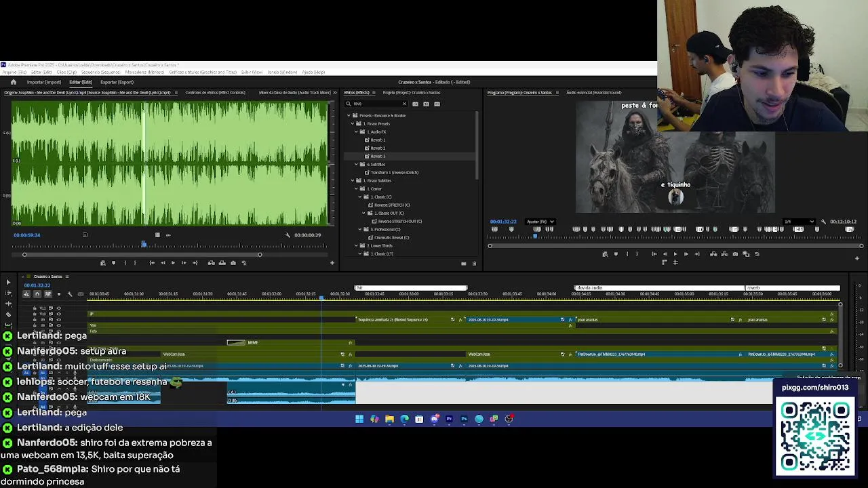
Task: Click the Source monitor playhead marker
Action: coord(144,244)
